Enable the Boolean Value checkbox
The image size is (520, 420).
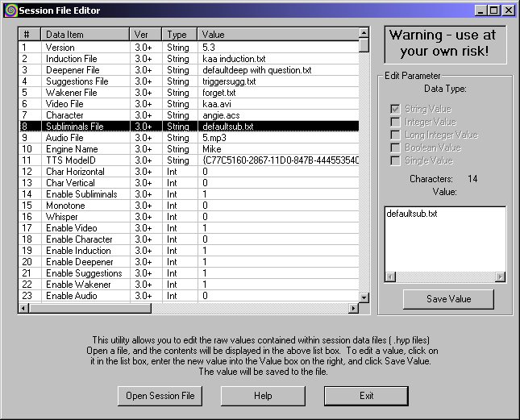click(396, 148)
